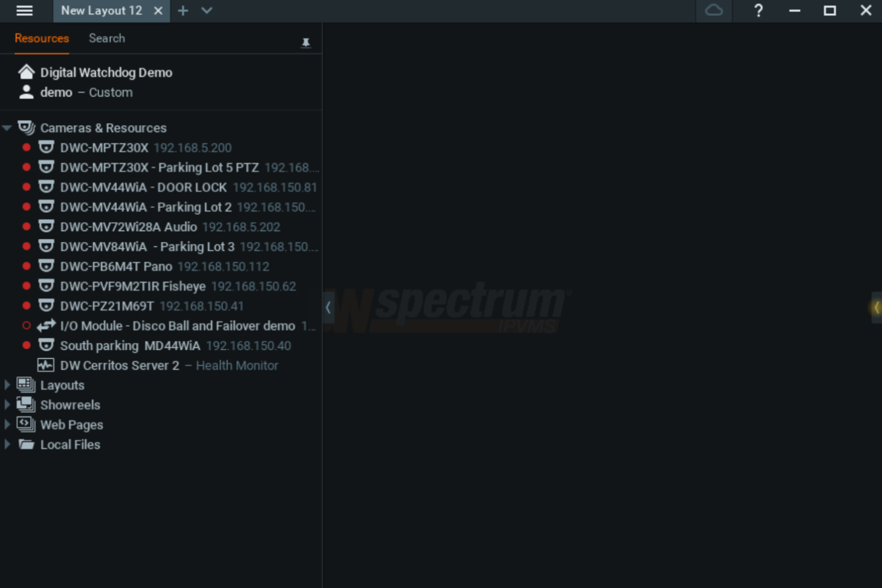Switch to the Search tab
The height and width of the screenshot is (588, 882).
pyautogui.click(x=107, y=39)
